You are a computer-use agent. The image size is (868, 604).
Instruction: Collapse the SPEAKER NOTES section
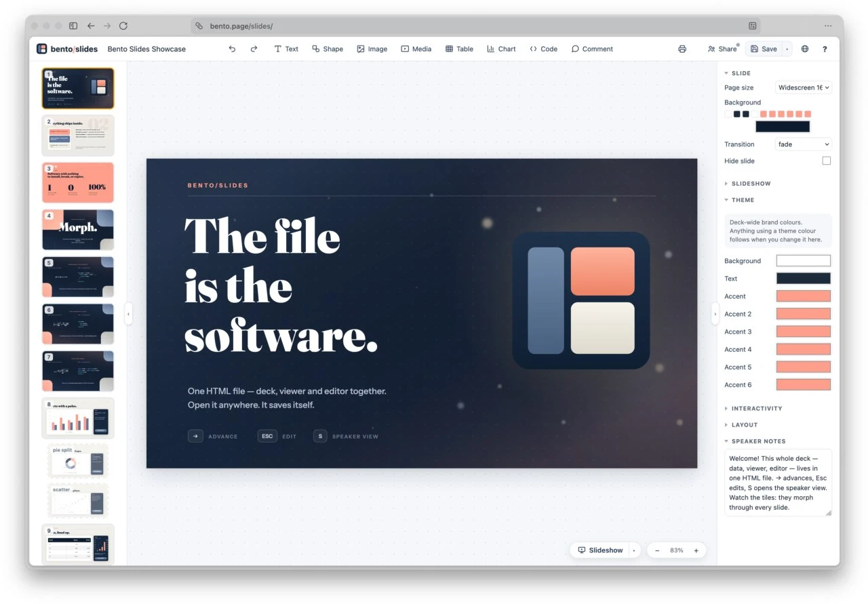[x=755, y=441]
